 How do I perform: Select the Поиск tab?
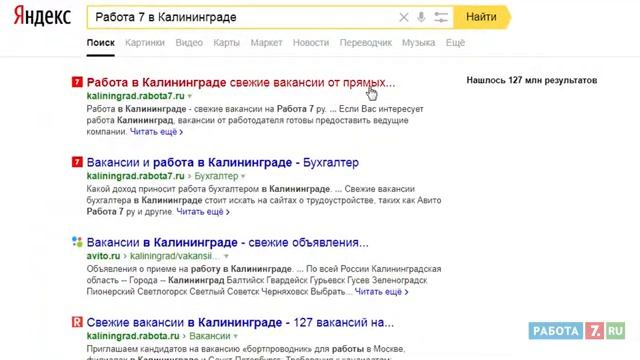point(100,42)
